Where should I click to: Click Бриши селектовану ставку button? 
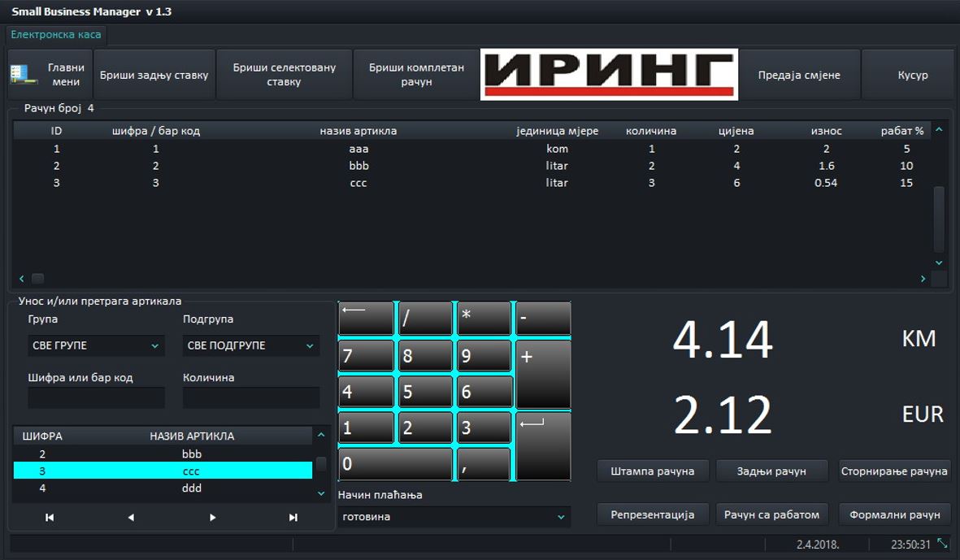pyautogui.click(x=284, y=75)
